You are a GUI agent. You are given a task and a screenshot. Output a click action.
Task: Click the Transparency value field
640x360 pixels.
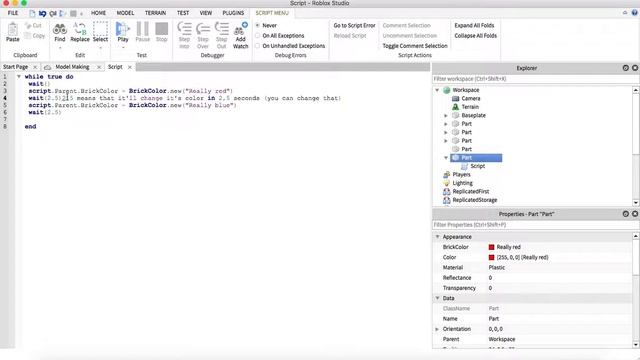pos(559,288)
